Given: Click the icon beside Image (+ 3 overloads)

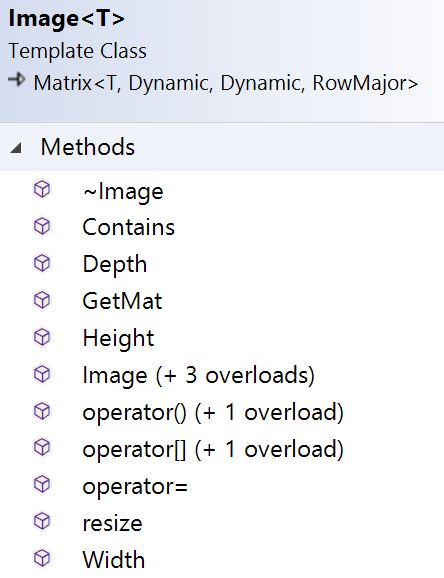Looking at the screenshot, I should click(42, 374).
